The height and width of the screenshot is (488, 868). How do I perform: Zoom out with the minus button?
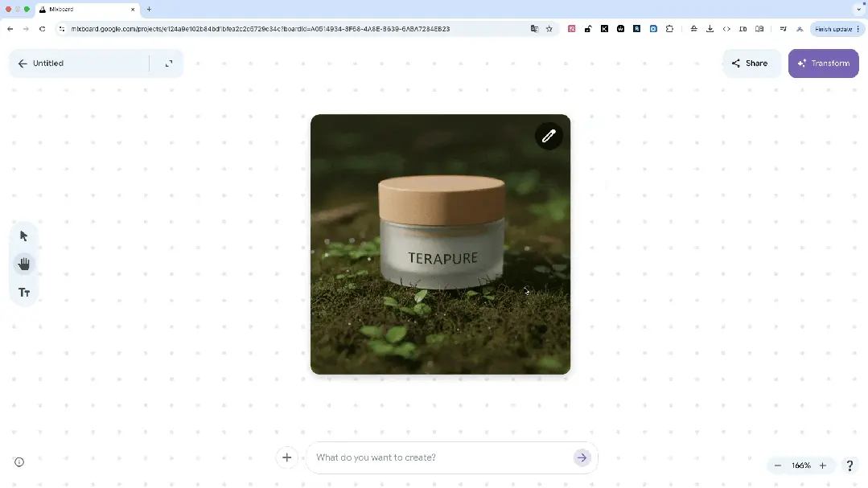coord(778,465)
